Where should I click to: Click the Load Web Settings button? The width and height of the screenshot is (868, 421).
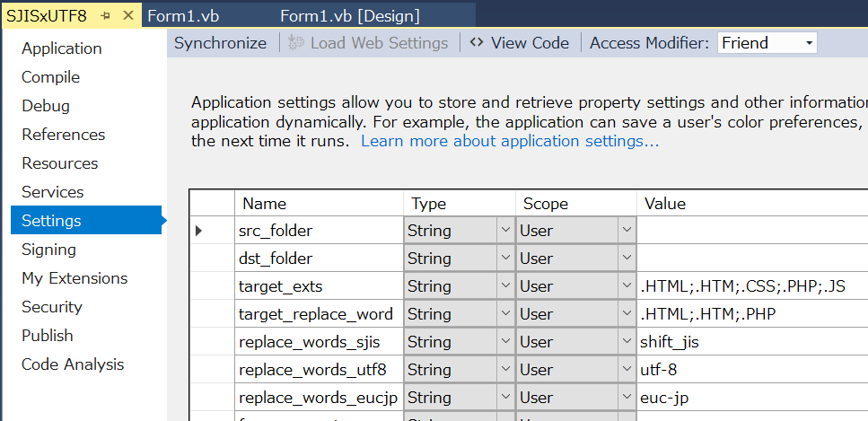click(368, 43)
